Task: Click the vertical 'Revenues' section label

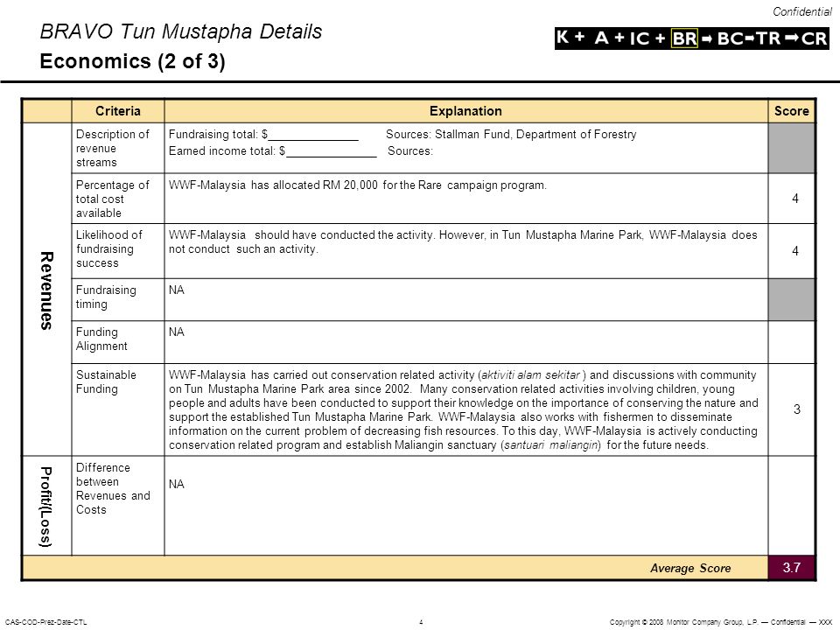Action: tap(46, 290)
